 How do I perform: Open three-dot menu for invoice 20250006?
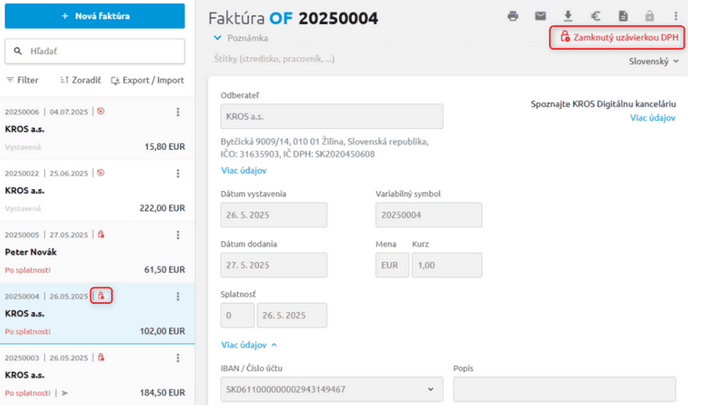coord(178,112)
